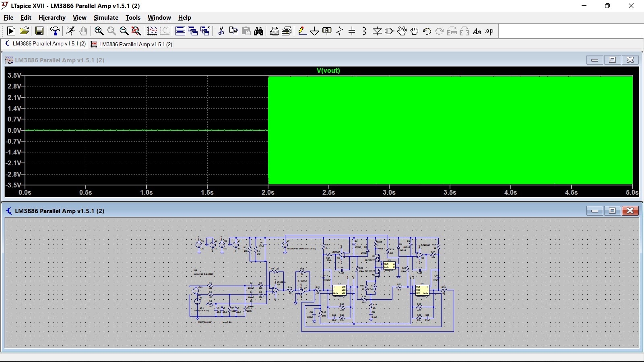The height and width of the screenshot is (362, 644).
Task: Select the Text (Aa) tool
Action: click(477, 31)
